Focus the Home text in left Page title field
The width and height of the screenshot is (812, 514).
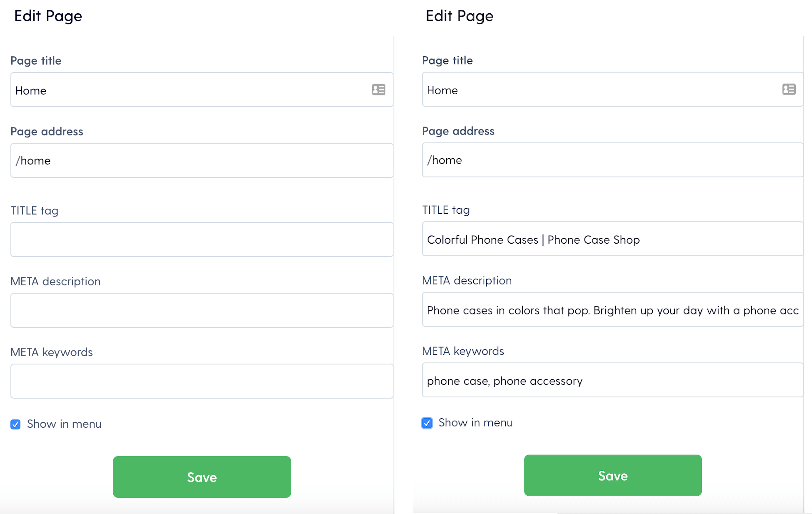click(x=31, y=90)
